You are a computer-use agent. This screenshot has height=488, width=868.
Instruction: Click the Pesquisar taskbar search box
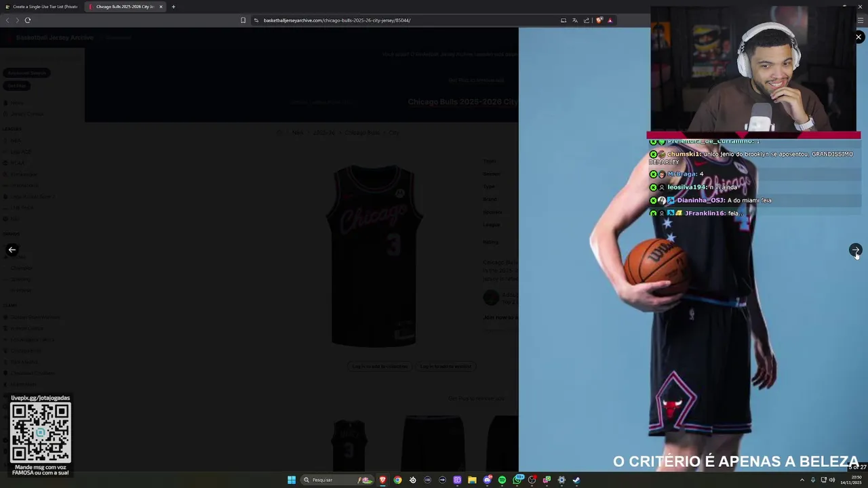[337, 480]
